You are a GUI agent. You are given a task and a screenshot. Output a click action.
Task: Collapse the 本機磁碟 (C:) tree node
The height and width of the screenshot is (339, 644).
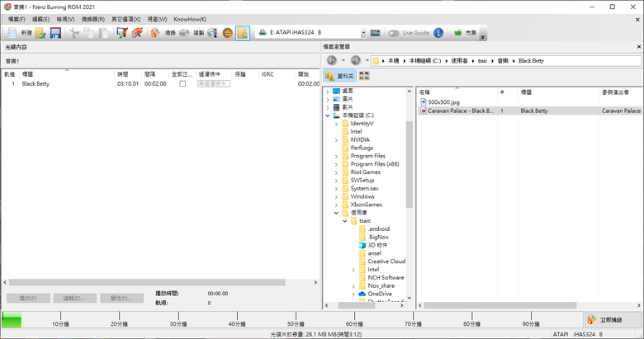[x=328, y=115]
